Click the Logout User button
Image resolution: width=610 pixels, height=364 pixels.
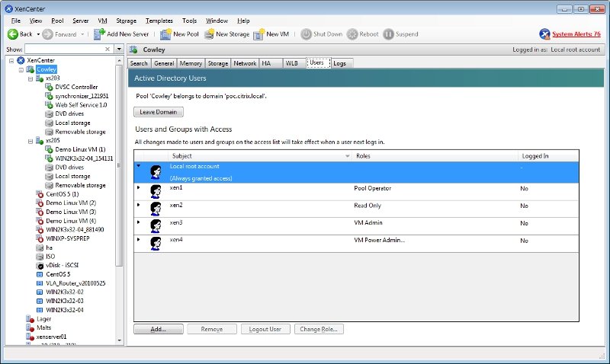point(265,329)
